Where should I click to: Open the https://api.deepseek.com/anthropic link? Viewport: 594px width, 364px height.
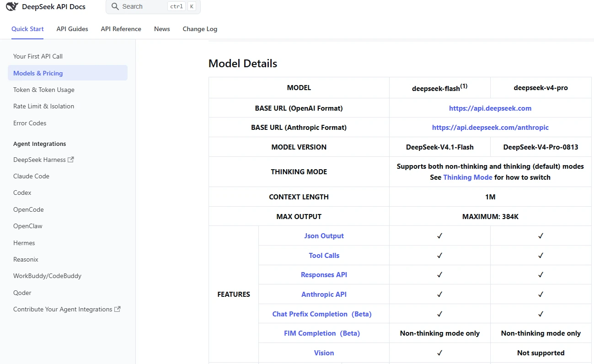coord(490,128)
